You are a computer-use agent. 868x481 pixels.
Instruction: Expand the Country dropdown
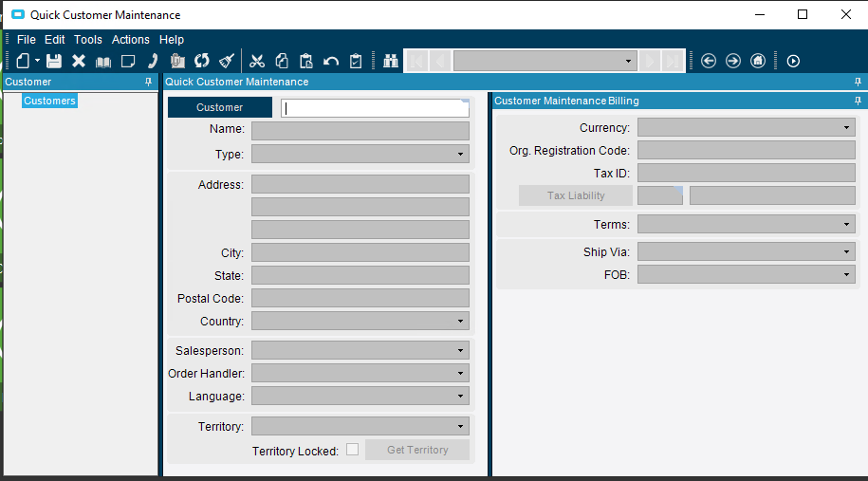coord(460,321)
